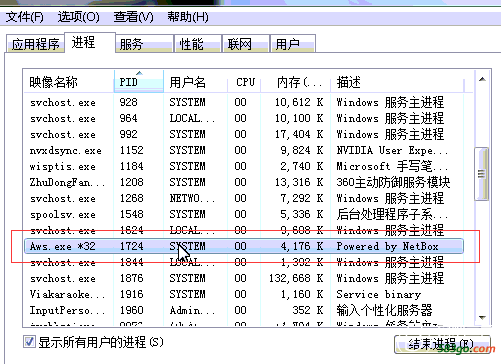Click description 输入个性化服务器
501x364 pixels.
pyautogui.click(x=384, y=310)
